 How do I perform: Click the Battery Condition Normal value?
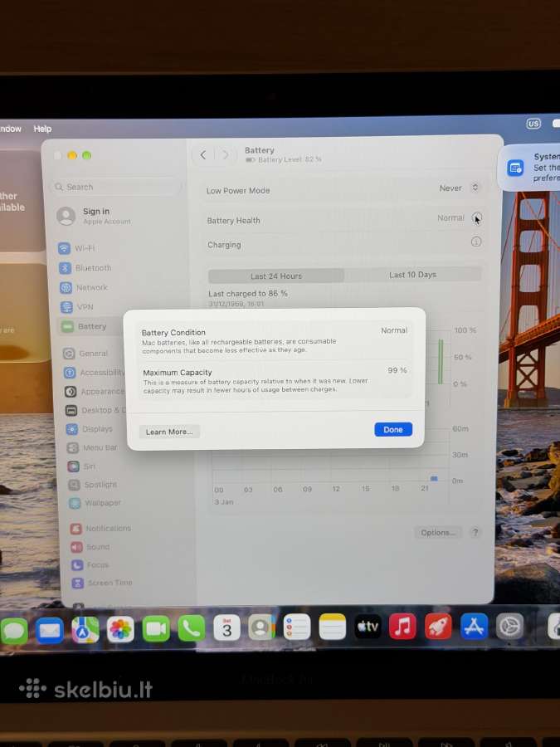394,330
